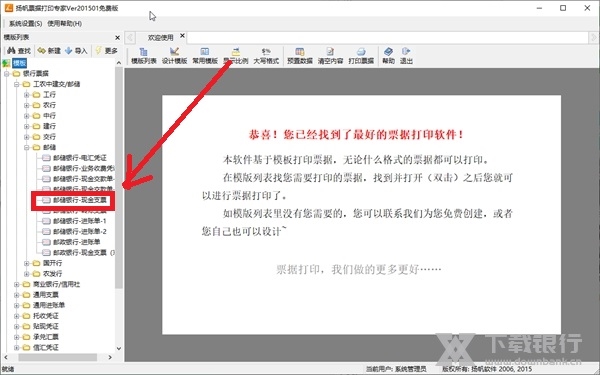Expand the 建行 folder
Image resolution: width=600 pixels, height=375 pixels.
pos(26,126)
